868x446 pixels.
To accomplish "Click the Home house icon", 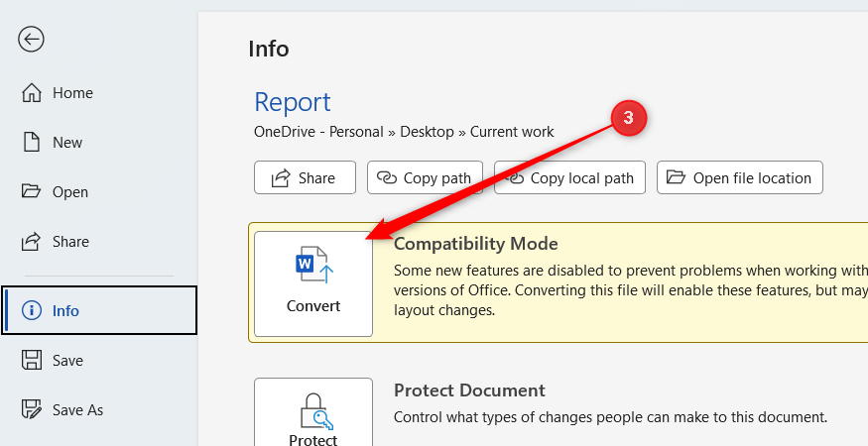I will [32, 92].
